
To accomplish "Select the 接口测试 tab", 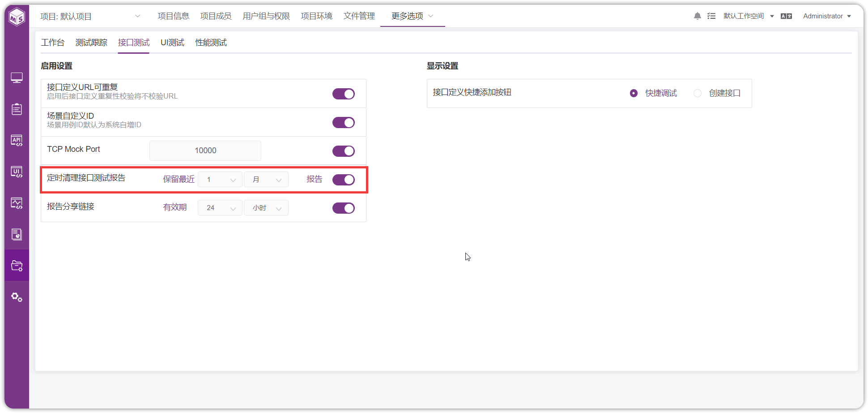I will (x=134, y=43).
